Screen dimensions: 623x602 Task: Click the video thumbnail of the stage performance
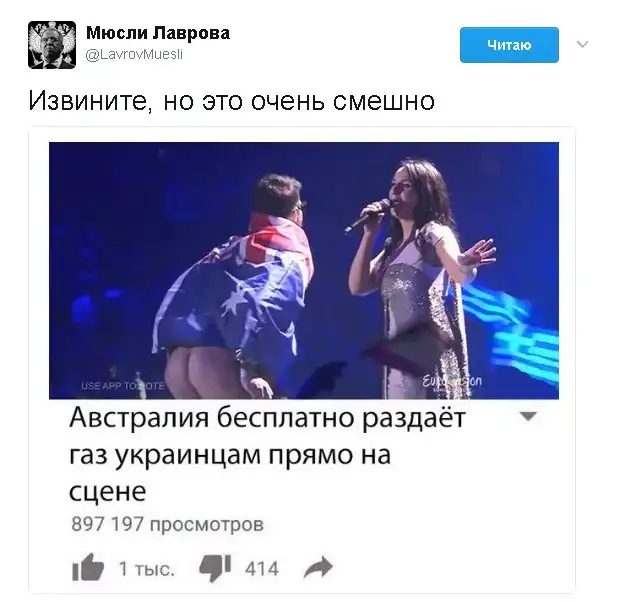point(304,270)
